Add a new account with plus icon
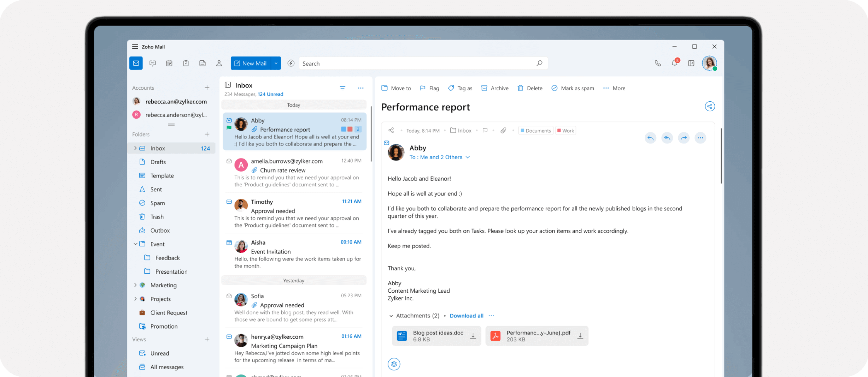Viewport: 868px width, 377px height. [x=207, y=88]
